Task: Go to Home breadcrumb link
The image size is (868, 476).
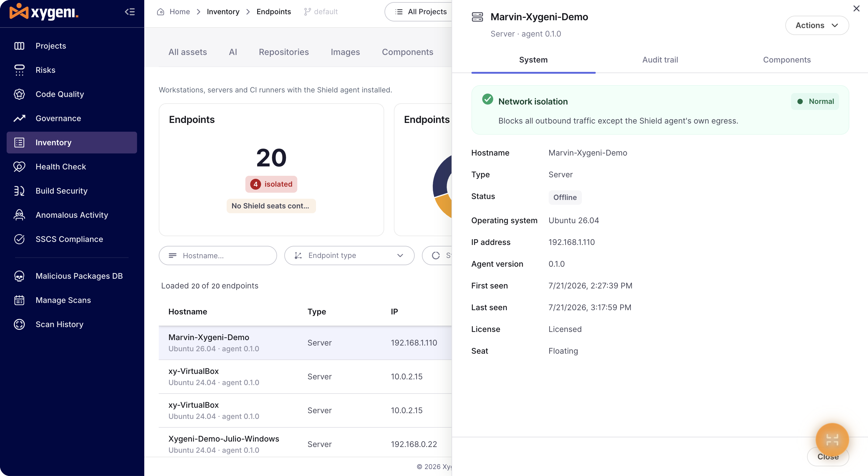Action: [180, 12]
